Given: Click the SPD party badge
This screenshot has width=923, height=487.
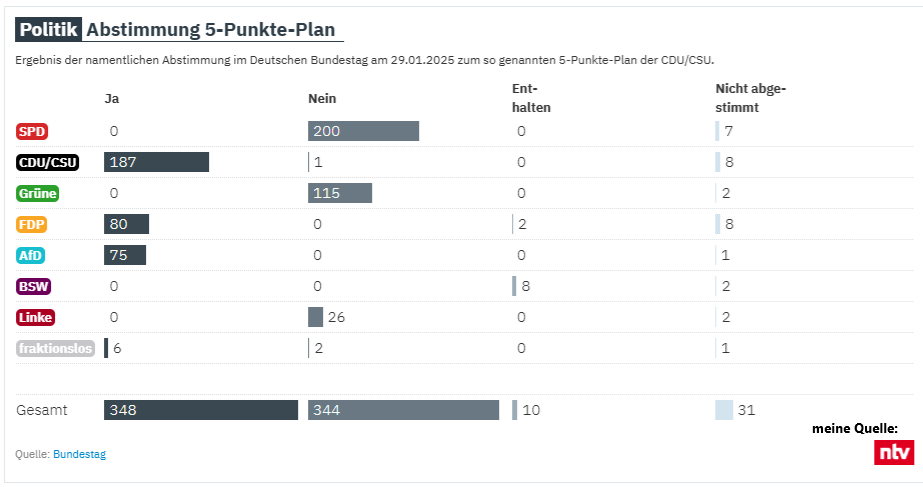Looking at the screenshot, I should (32, 131).
